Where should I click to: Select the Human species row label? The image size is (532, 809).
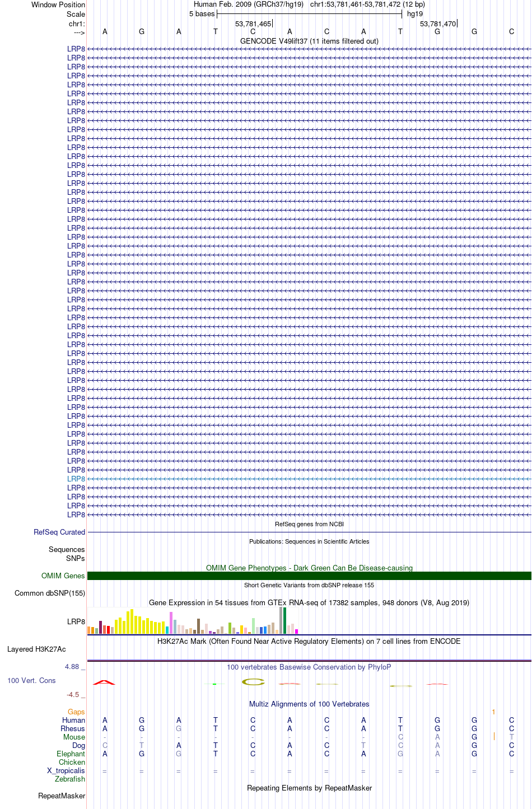coord(74,720)
